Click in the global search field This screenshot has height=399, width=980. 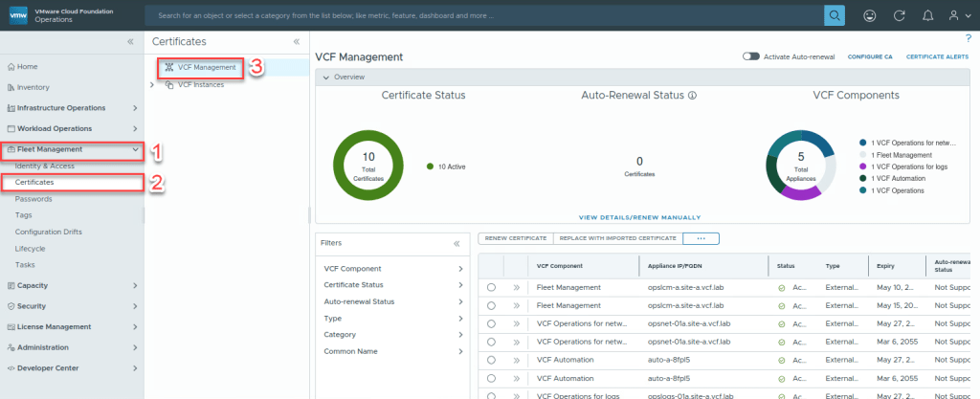(484, 15)
